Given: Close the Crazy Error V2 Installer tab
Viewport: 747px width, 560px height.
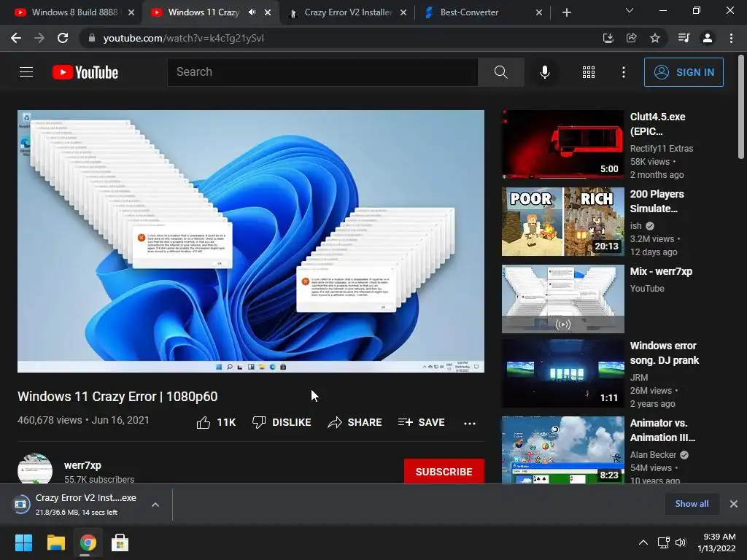Looking at the screenshot, I should (x=403, y=12).
